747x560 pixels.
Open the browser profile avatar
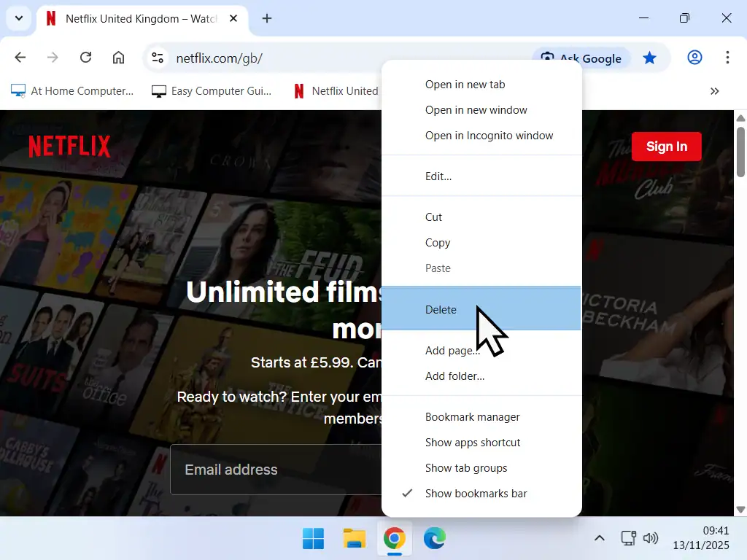(694, 58)
